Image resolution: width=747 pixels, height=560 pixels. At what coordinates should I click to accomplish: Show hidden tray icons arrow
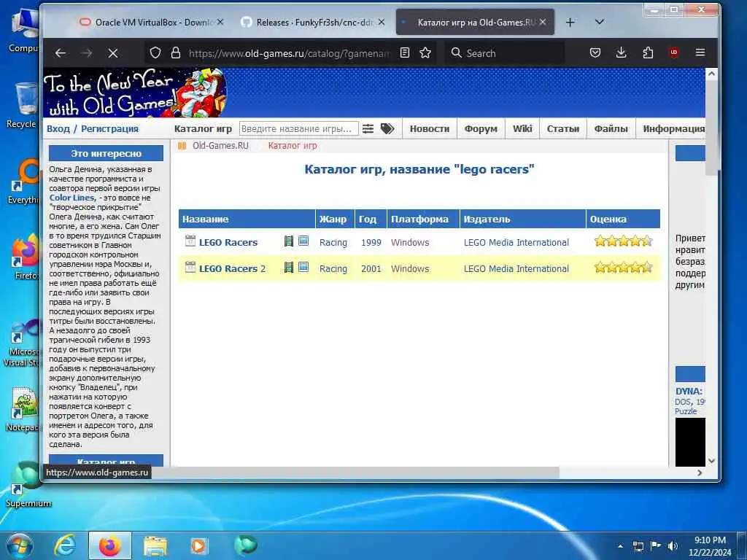(x=620, y=546)
